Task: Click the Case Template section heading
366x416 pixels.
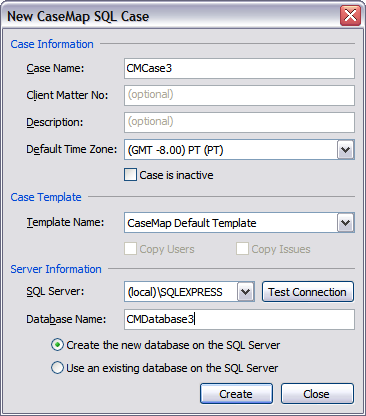Action: point(46,197)
